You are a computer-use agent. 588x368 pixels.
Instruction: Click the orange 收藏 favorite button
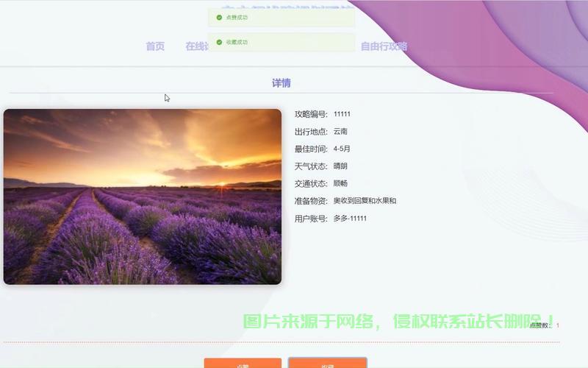tap(327, 364)
